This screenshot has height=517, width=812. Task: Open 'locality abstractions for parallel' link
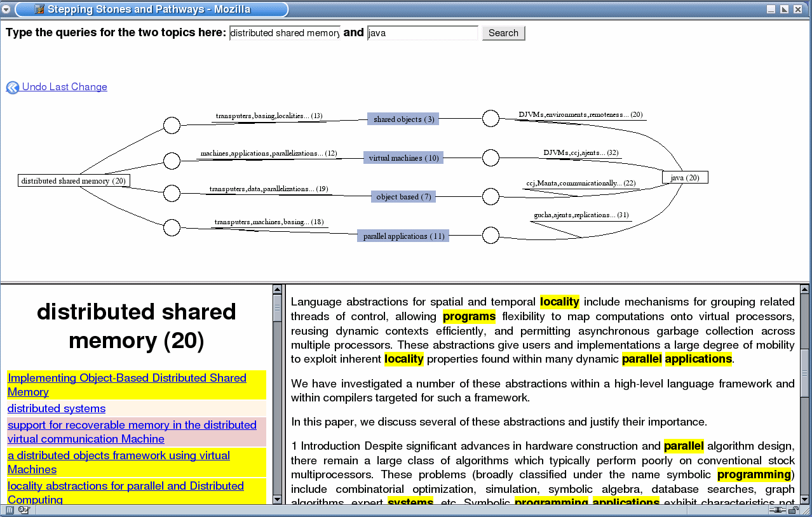click(x=125, y=492)
